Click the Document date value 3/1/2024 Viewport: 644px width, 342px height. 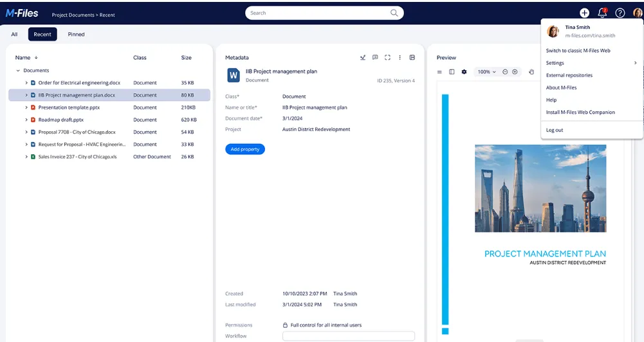point(293,118)
